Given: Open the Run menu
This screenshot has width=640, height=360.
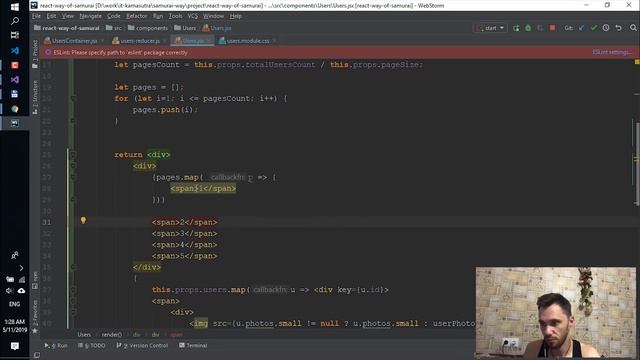Looking at the screenshot, I should click(x=158, y=16).
